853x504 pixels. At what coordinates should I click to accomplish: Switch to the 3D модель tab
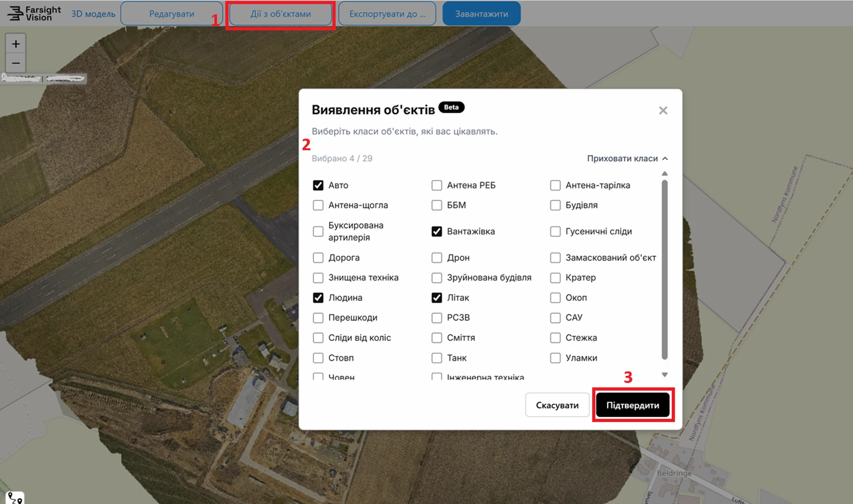[x=93, y=14]
